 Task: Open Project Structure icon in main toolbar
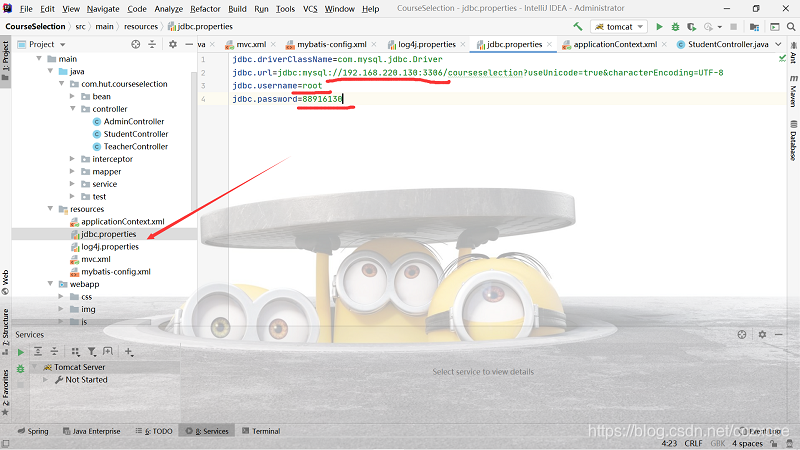754,27
